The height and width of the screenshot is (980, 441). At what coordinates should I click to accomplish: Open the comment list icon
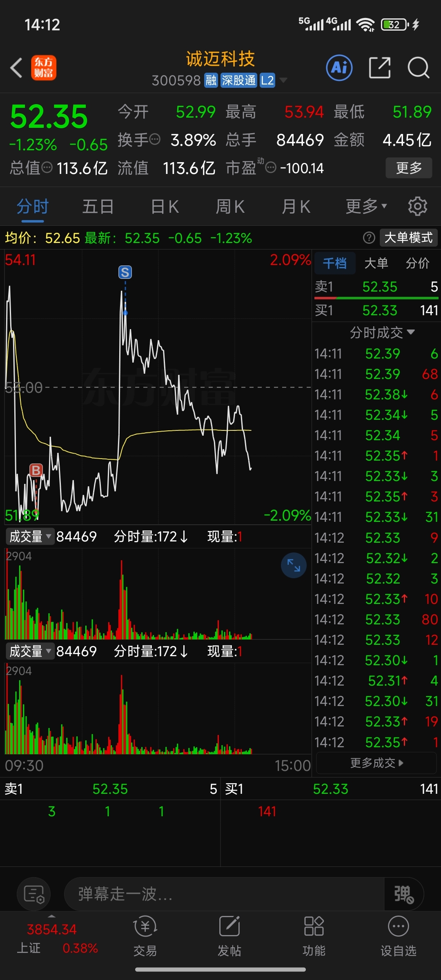(x=34, y=894)
